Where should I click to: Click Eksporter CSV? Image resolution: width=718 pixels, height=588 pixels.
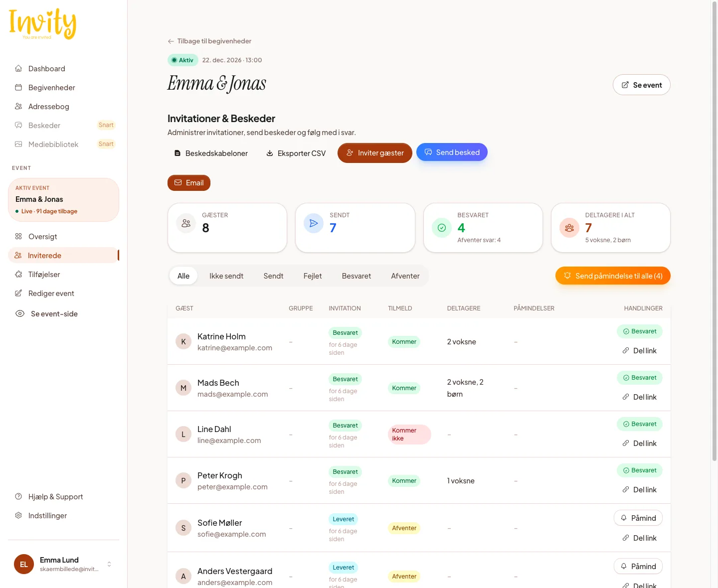(x=296, y=153)
